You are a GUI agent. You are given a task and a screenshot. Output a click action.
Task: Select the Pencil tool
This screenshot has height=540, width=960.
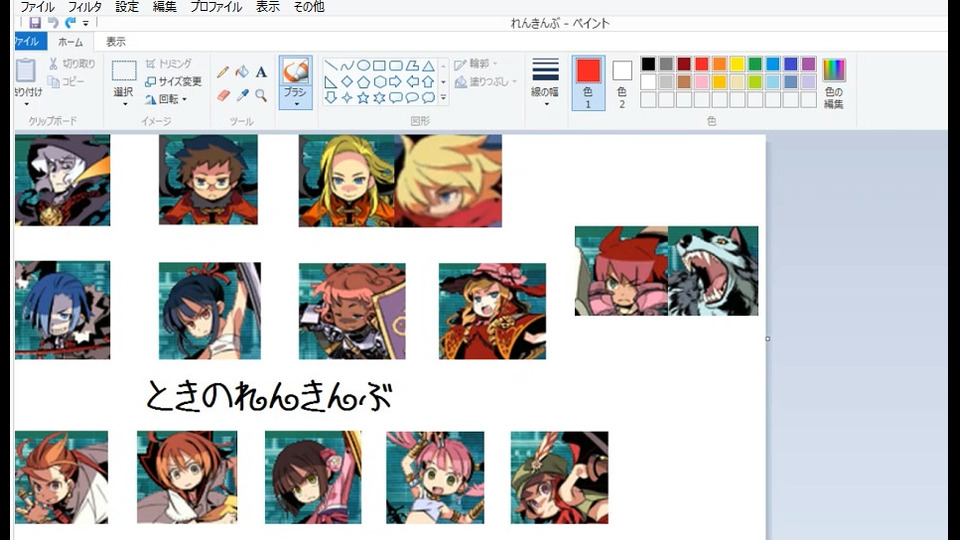tap(223, 72)
